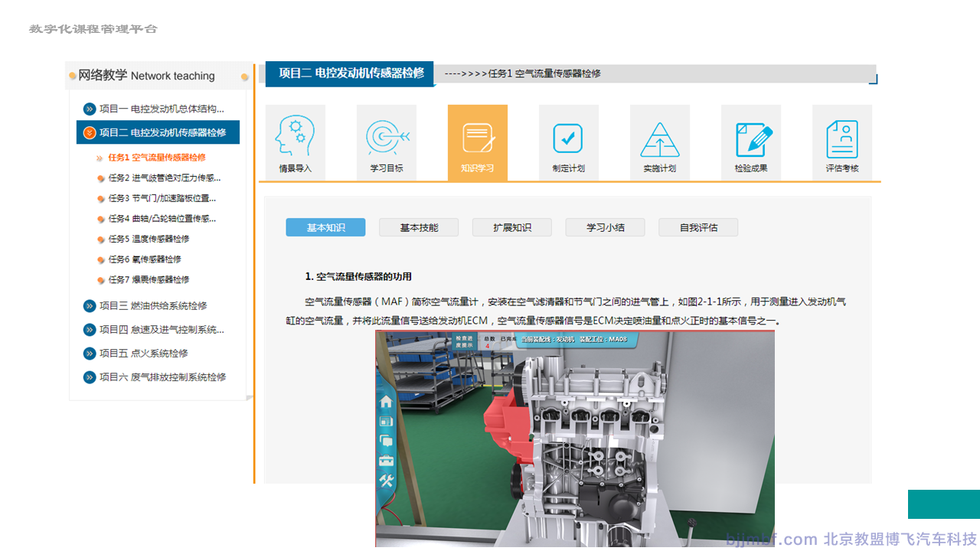This screenshot has height=551, width=980.
Task: Expand 项目一 电控发动机总体结构 in the sidebar
Action: point(161,109)
